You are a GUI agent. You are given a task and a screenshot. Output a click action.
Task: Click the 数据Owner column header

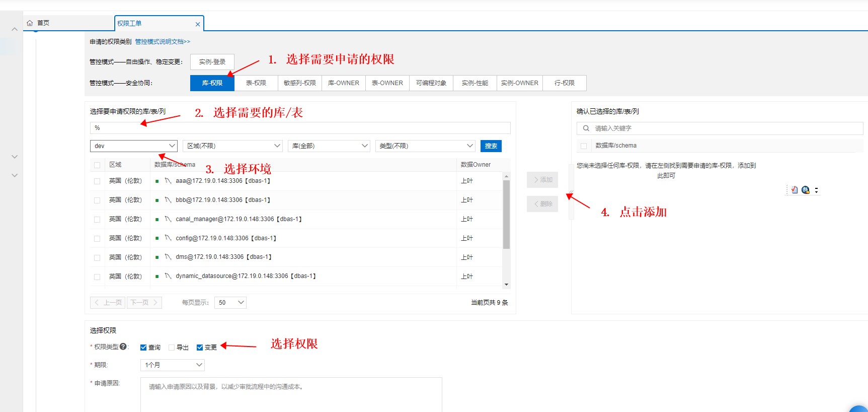[x=476, y=165]
